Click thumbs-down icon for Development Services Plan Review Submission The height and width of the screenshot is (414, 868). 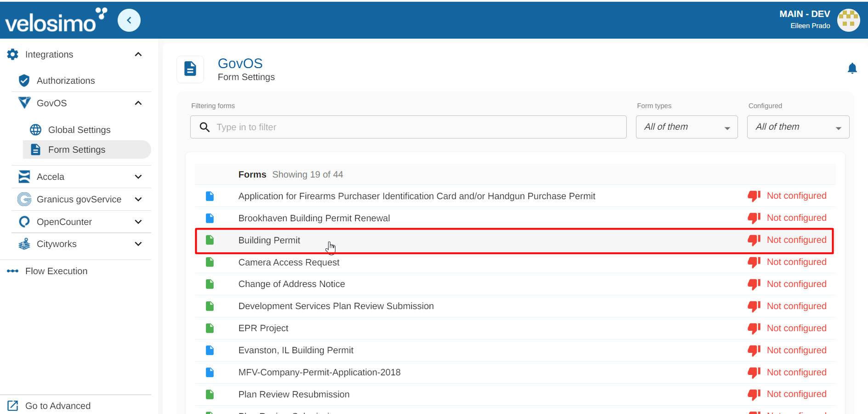(x=754, y=306)
